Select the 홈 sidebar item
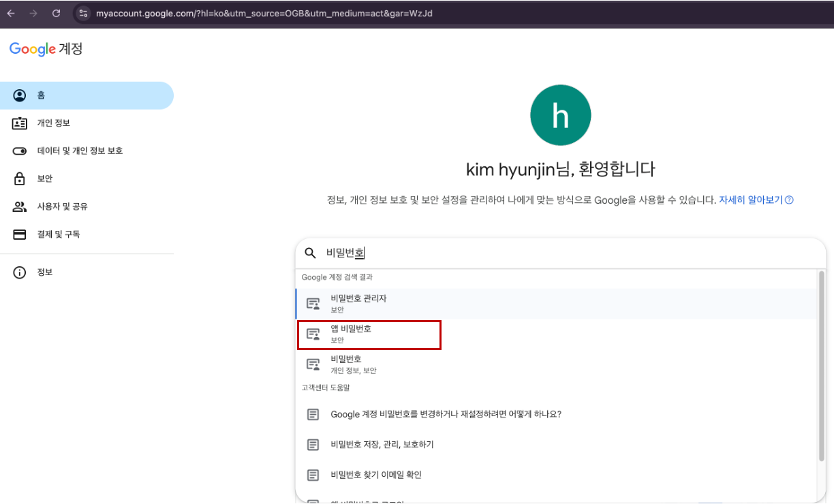Screen dimensions: 834x504 click(x=87, y=95)
